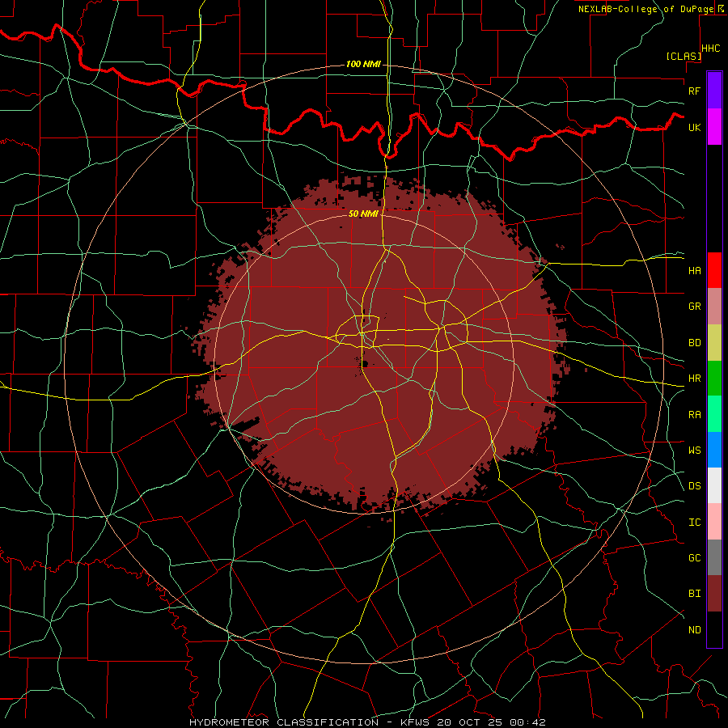This screenshot has width=728, height=728.
Task: Click the HYDROMETEOR CLASSIFICATION title text
Action: [x=284, y=722]
